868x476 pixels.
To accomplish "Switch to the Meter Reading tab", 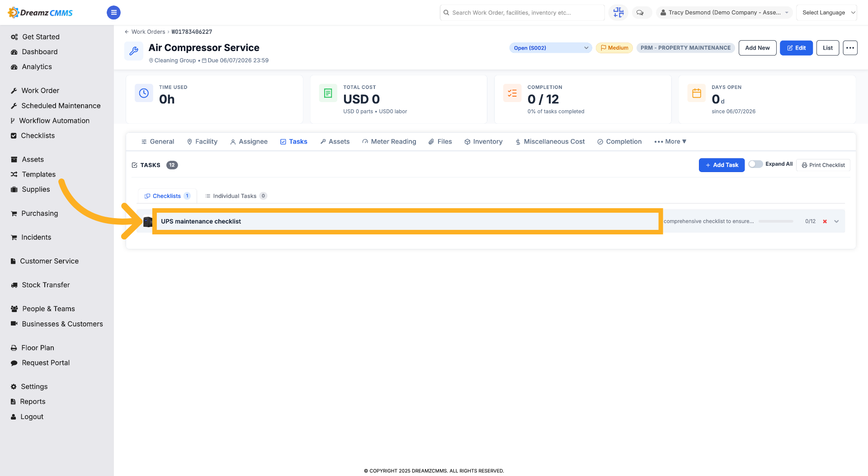I will click(389, 141).
